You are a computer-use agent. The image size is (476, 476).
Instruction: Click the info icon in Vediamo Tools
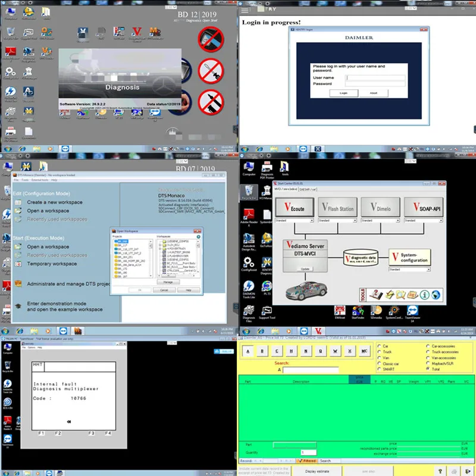pyautogui.click(x=424, y=295)
